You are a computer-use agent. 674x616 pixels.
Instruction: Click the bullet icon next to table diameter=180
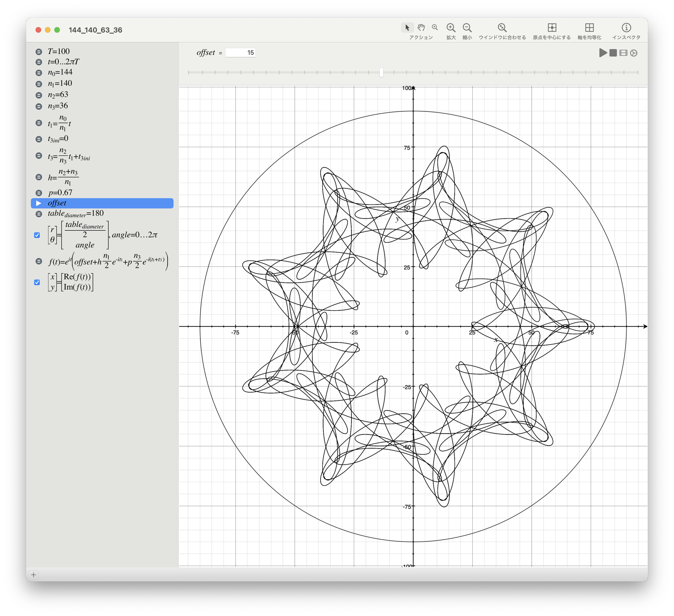click(39, 214)
